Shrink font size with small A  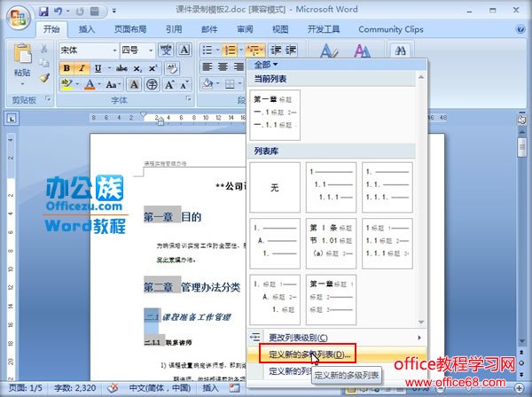184,85
